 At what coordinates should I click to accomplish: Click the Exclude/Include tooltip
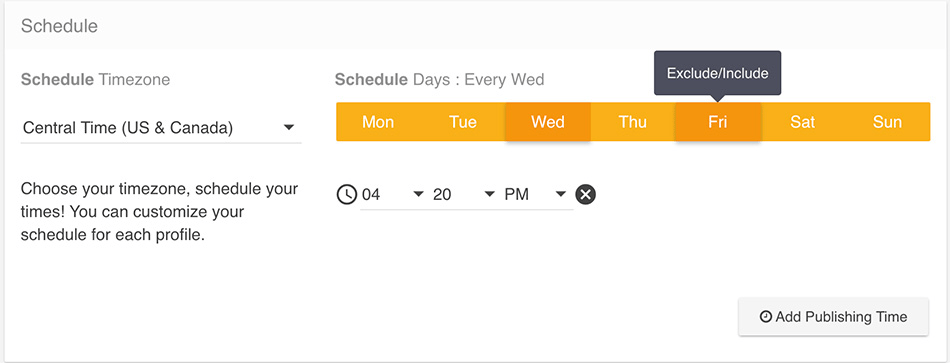click(x=717, y=73)
